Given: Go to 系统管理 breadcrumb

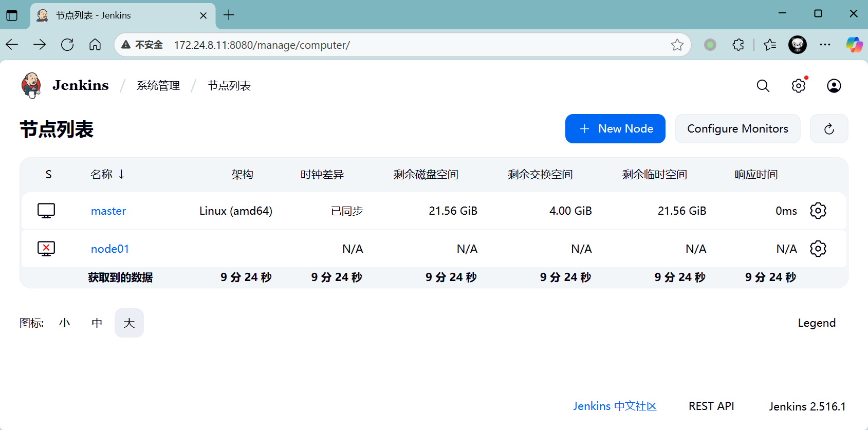Looking at the screenshot, I should [x=158, y=86].
